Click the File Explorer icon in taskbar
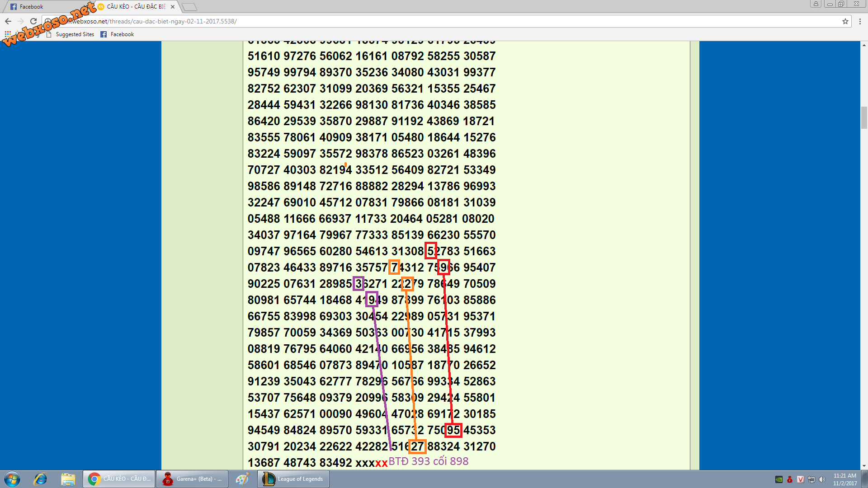The height and width of the screenshot is (488, 868). point(67,479)
